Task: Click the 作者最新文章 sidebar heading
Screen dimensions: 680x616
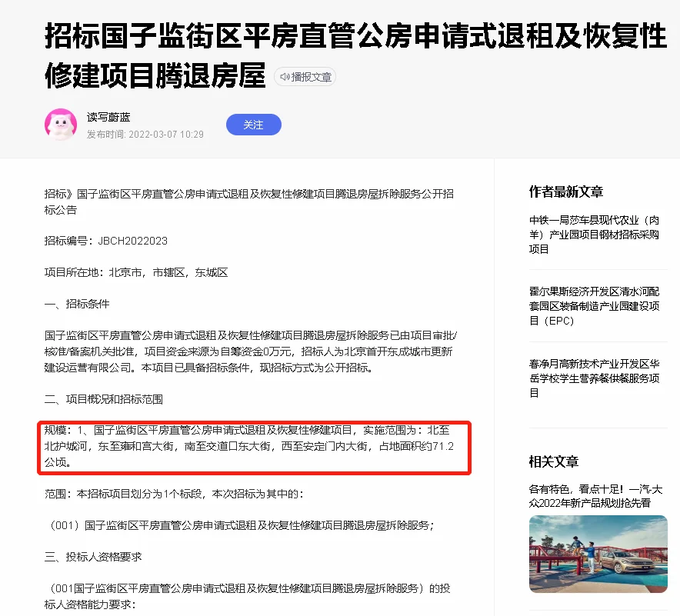Action: click(566, 191)
